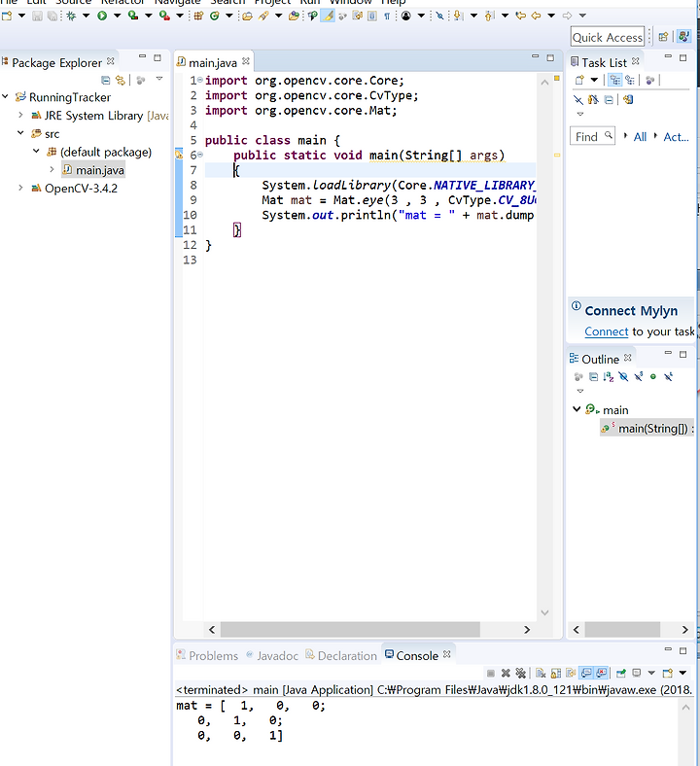Collapse All in Package Explorer
The image size is (700, 766).
click(106, 80)
